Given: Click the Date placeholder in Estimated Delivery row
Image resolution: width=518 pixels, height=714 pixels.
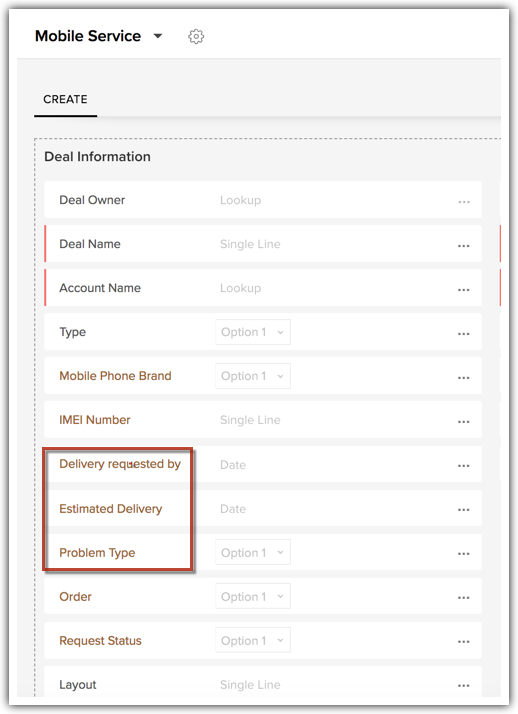Looking at the screenshot, I should [233, 509].
